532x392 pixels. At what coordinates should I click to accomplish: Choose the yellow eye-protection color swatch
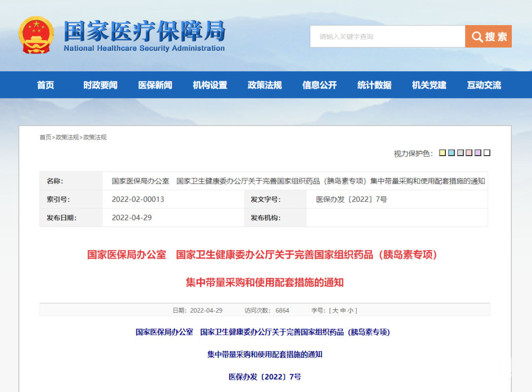[x=442, y=153]
